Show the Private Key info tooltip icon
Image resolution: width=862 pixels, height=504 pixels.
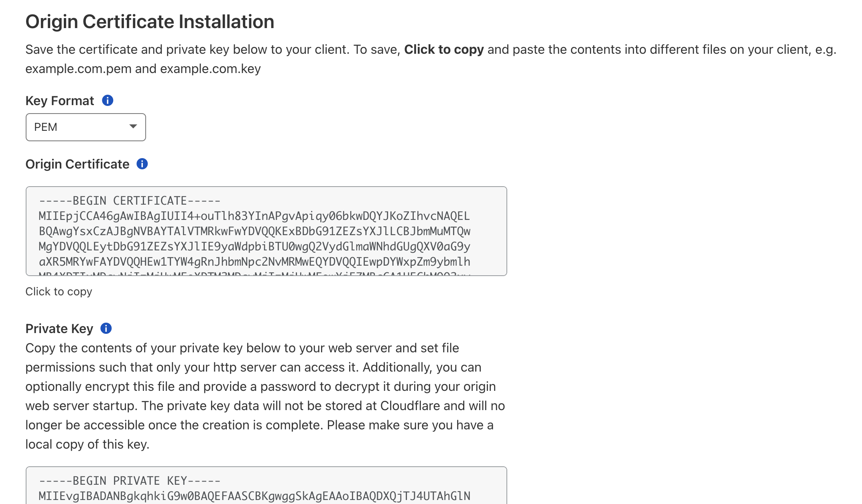[106, 328]
